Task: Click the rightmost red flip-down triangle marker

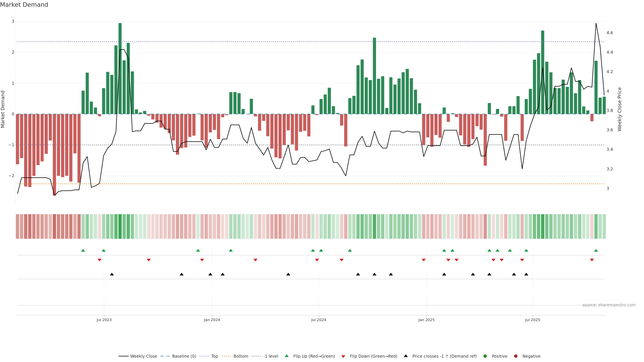Action: coord(592,260)
